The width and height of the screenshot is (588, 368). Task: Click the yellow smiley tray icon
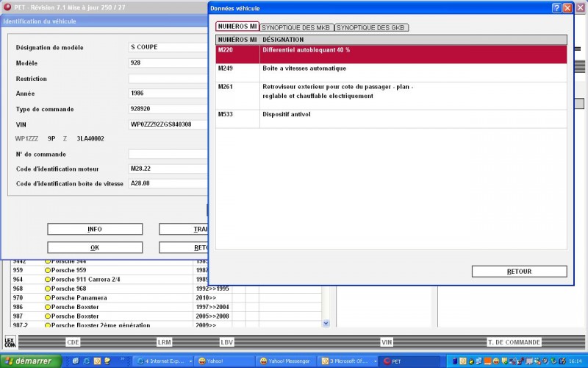[x=495, y=361]
